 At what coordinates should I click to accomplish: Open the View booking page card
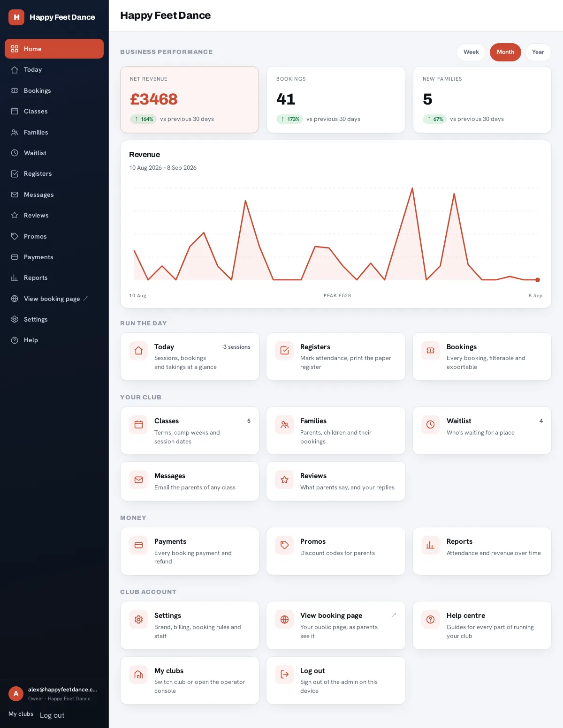tap(335, 625)
